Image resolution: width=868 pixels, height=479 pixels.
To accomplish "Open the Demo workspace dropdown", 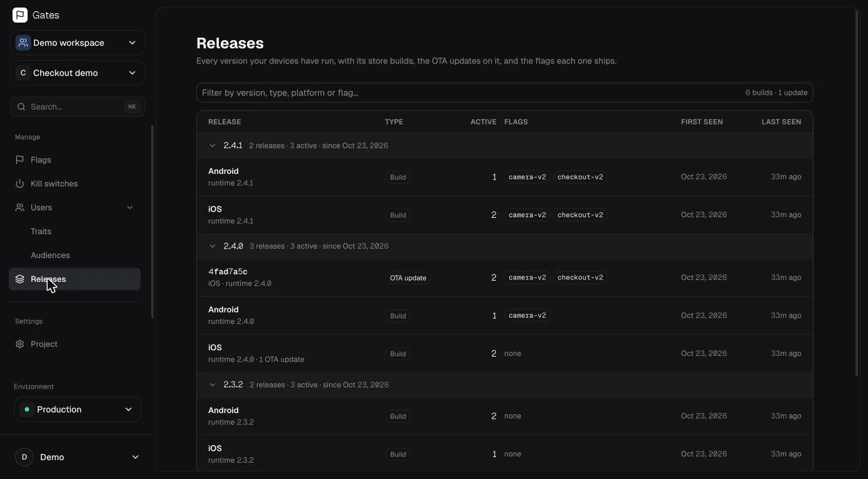I will [x=78, y=43].
